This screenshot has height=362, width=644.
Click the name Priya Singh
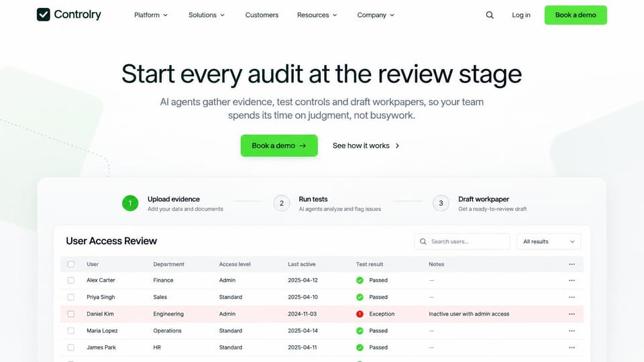(x=101, y=297)
